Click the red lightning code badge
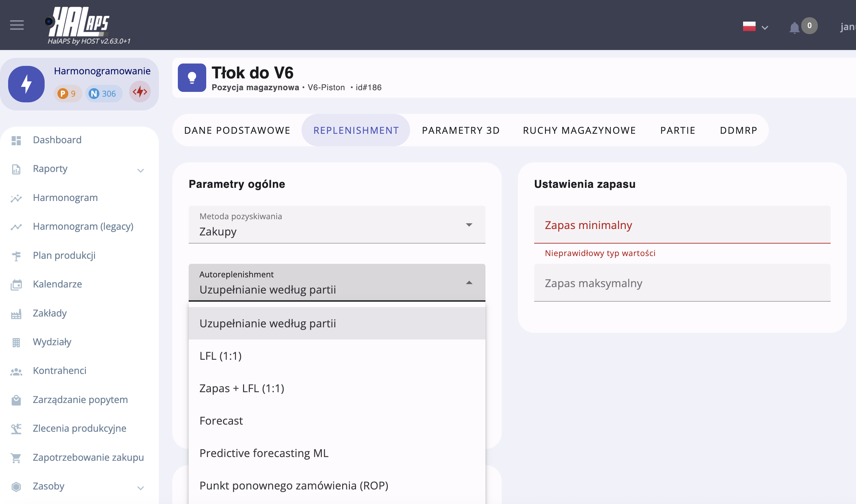The image size is (856, 504). (x=140, y=92)
